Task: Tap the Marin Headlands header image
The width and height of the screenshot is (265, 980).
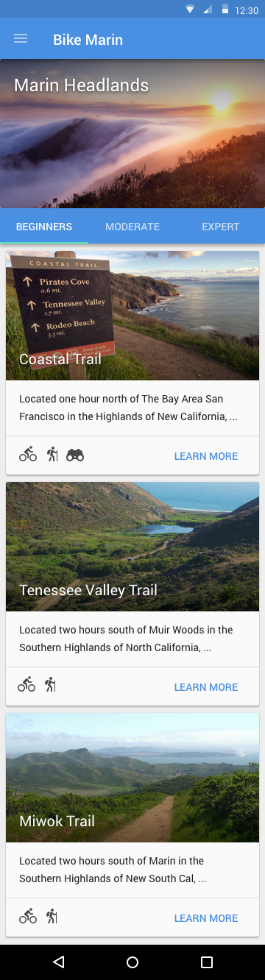Action: 132,134
